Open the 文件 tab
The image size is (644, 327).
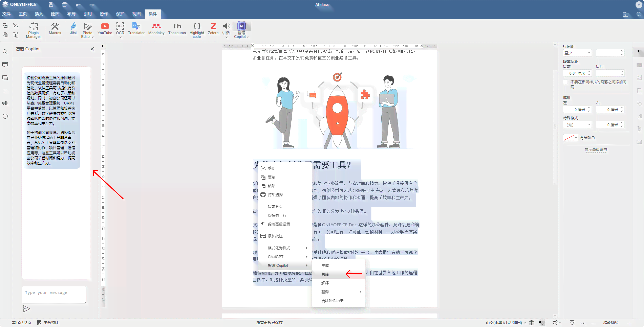tap(6, 14)
